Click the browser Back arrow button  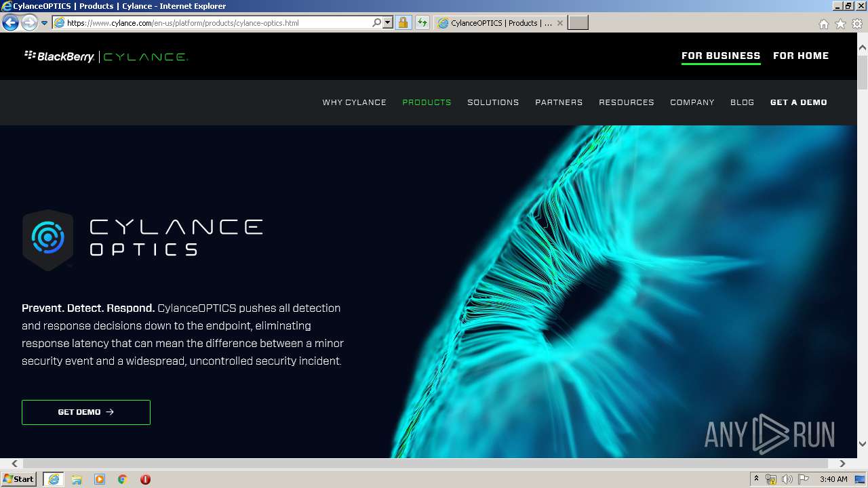(x=10, y=23)
